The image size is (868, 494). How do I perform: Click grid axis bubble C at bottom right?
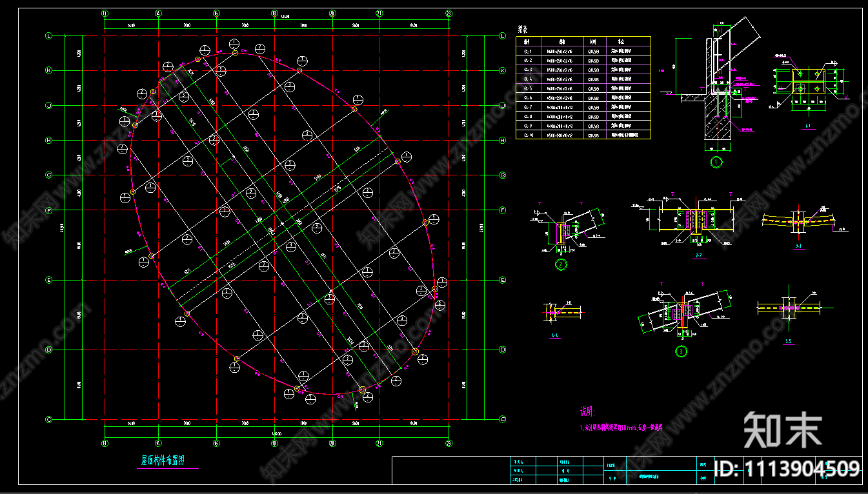(502, 419)
